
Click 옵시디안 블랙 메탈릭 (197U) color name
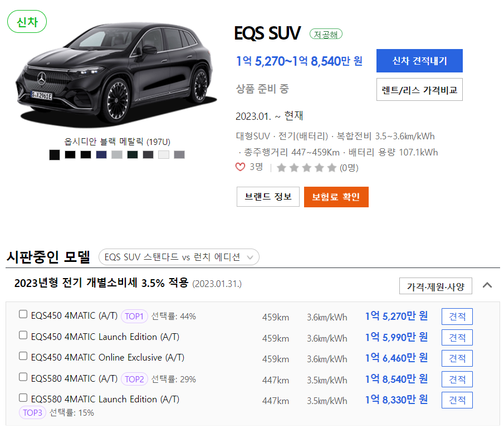[117, 142]
